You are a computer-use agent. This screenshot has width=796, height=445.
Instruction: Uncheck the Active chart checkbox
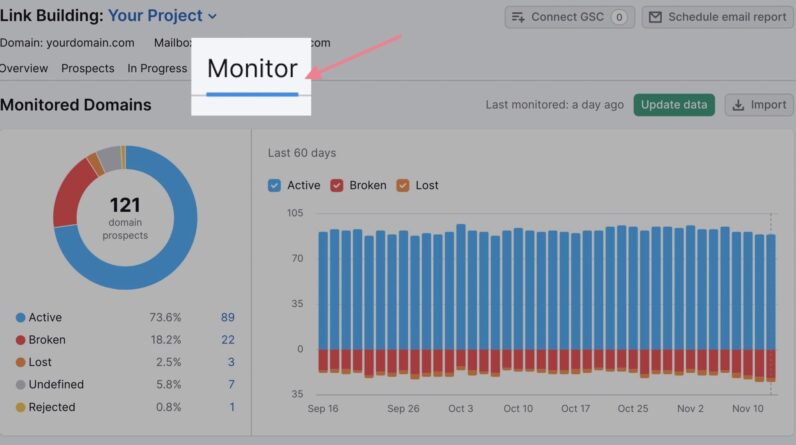[275, 185]
